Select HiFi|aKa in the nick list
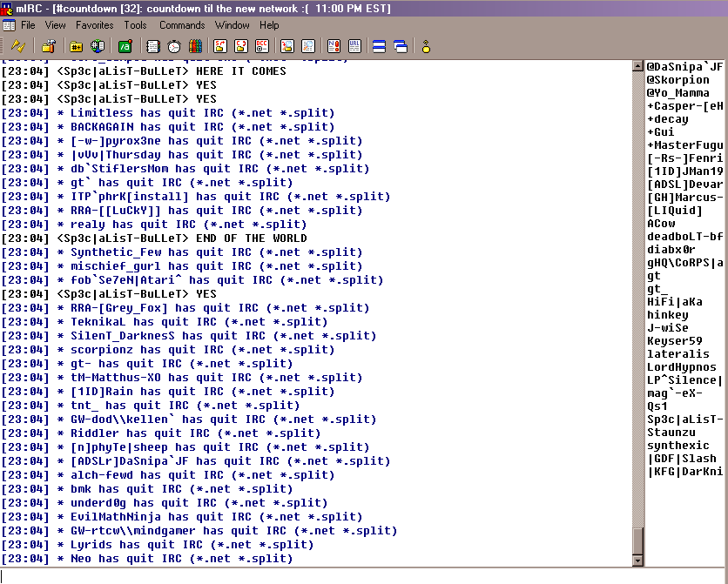 coord(675,301)
